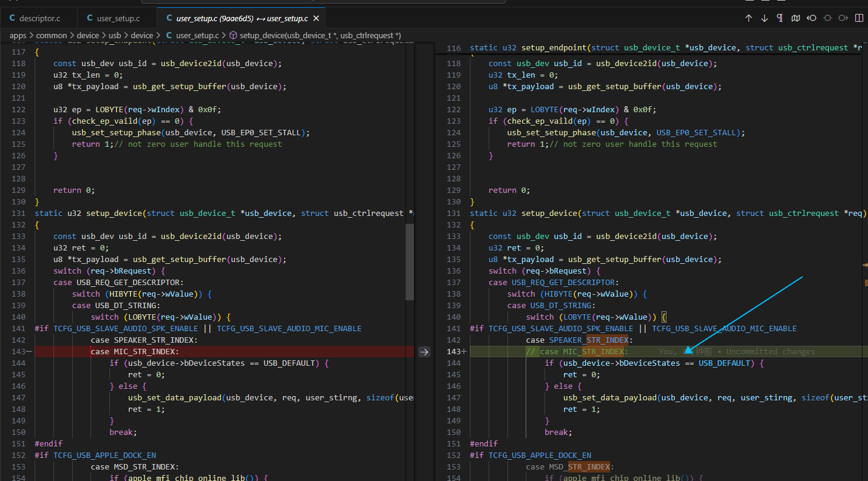This screenshot has height=481, width=868.
Task: Close the user_setup.c (9aae6d5) diff tab
Action: tap(316, 19)
